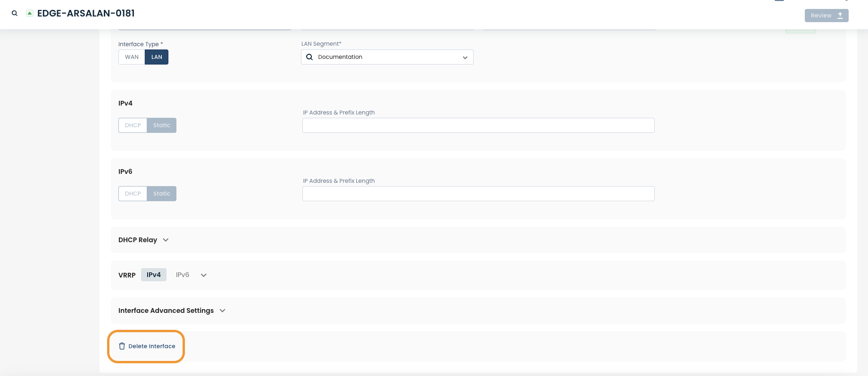Click the trash icon for Delete Interface
Image resolution: width=868 pixels, height=376 pixels.
[x=122, y=346]
